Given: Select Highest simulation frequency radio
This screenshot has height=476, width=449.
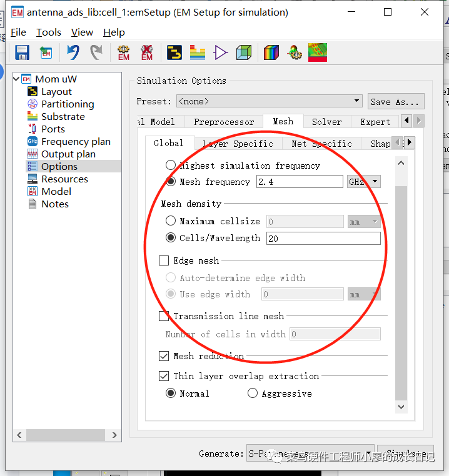Looking at the screenshot, I should [x=171, y=165].
